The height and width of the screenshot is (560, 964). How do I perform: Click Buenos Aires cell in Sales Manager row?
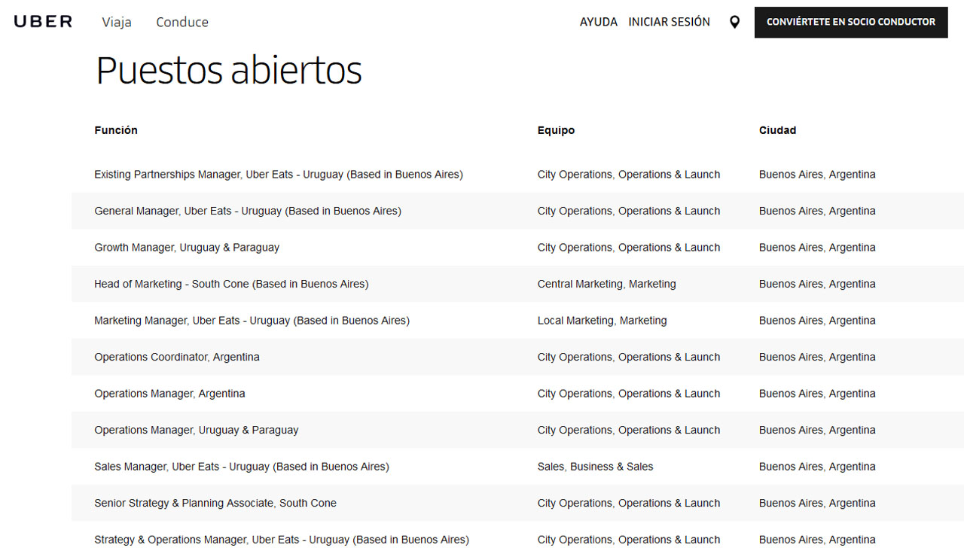(817, 467)
